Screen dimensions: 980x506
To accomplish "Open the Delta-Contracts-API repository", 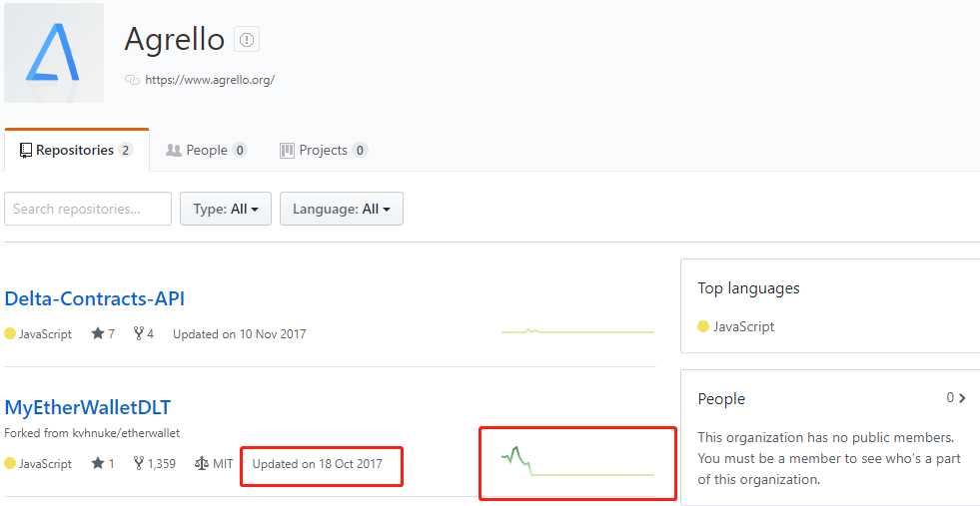I will [x=94, y=298].
